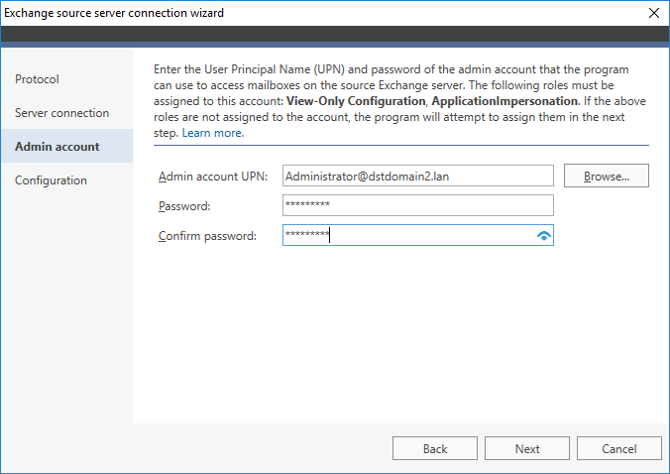
Task: Click the Password label text
Action: click(185, 206)
